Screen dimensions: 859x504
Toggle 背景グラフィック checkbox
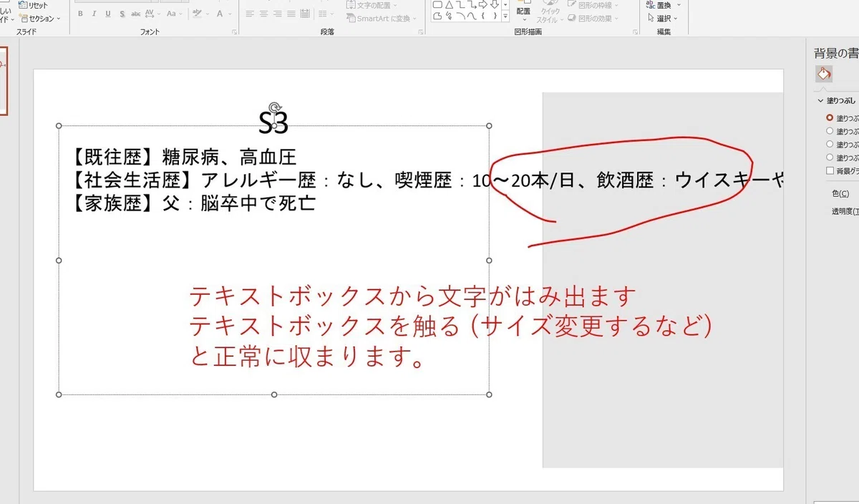click(830, 171)
